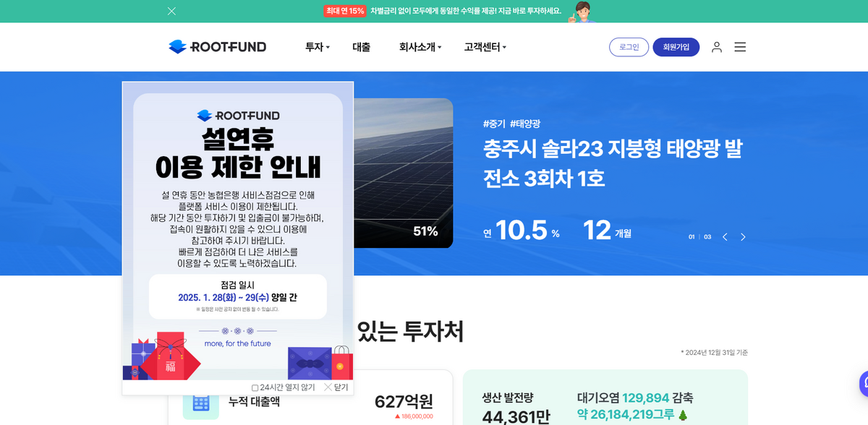Open the user profile icon
Viewport: 868px width, 425px height.
[716, 47]
